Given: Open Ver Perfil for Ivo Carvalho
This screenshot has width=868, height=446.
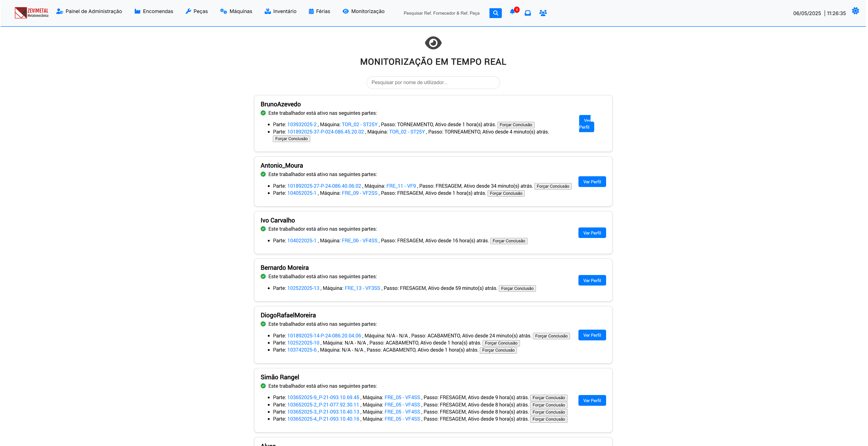Looking at the screenshot, I should pos(592,233).
